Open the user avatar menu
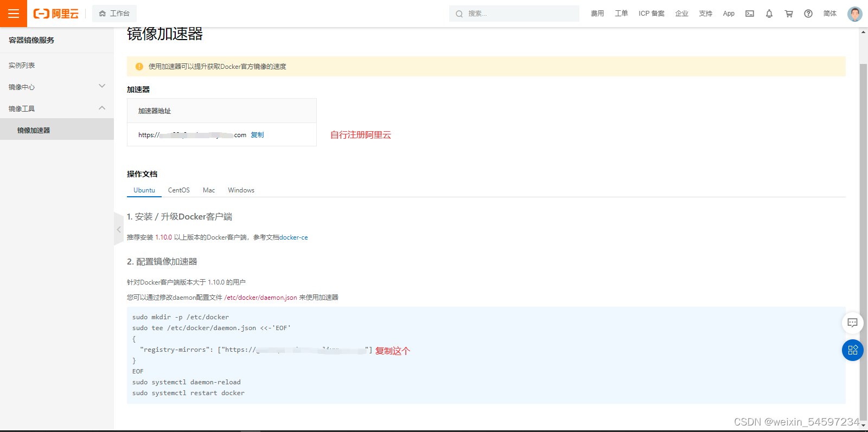 855,14
